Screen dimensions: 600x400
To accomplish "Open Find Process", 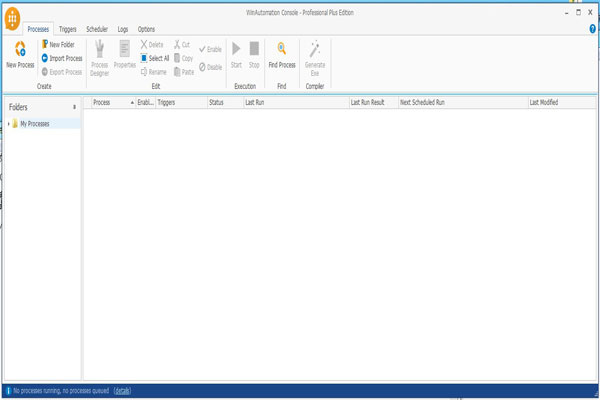I will 282,55.
